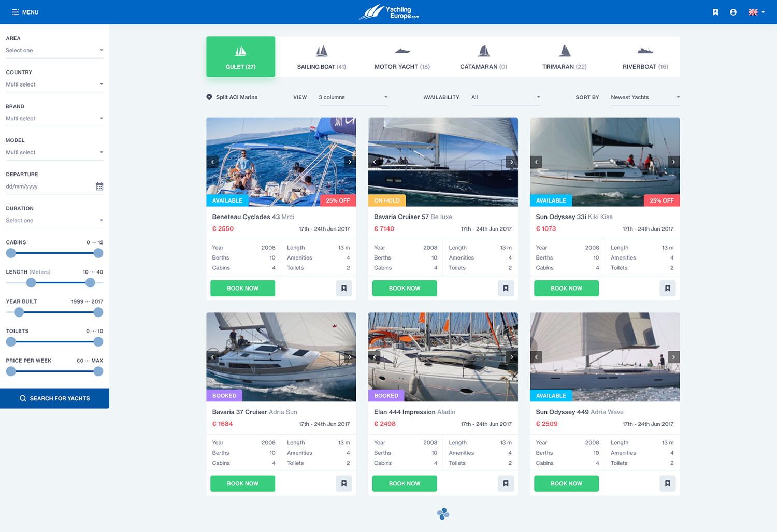Switch to Motor Yacht (18) tab
The image size is (777, 532).
pos(402,56)
